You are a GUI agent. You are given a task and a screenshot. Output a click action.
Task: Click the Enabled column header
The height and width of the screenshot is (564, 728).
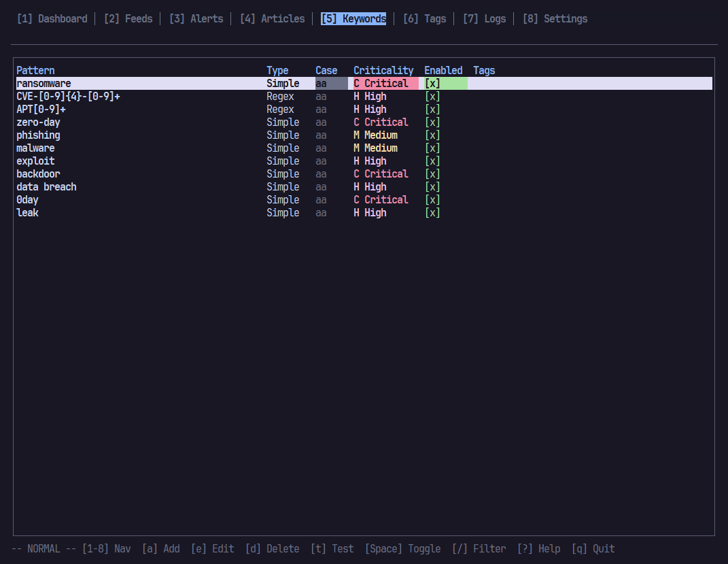(x=443, y=71)
